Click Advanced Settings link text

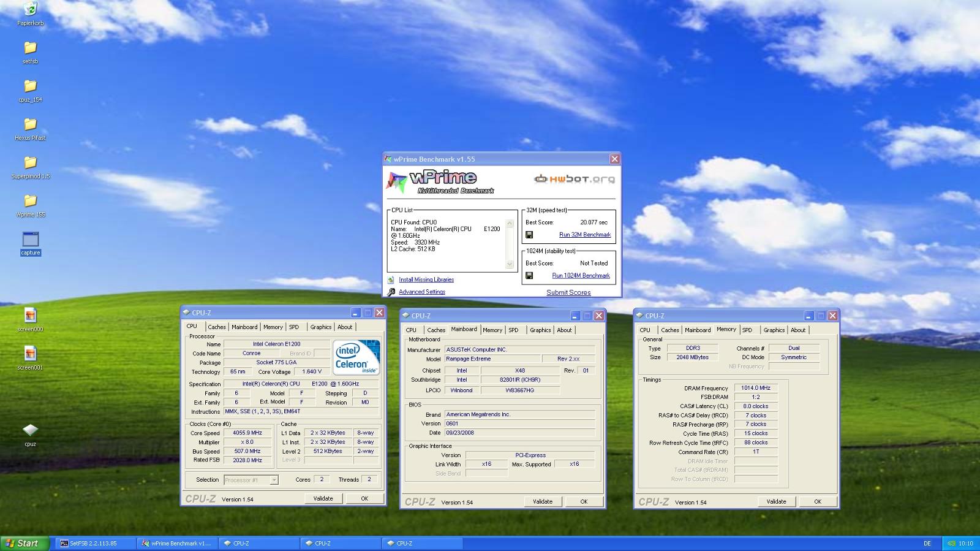(422, 292)
